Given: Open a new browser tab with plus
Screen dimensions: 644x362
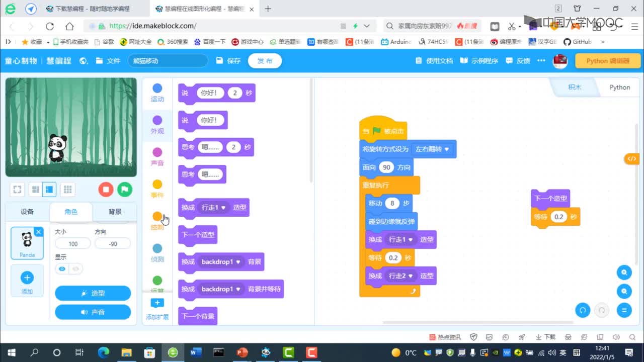Looking at the screenshot, I should [268, 9].
